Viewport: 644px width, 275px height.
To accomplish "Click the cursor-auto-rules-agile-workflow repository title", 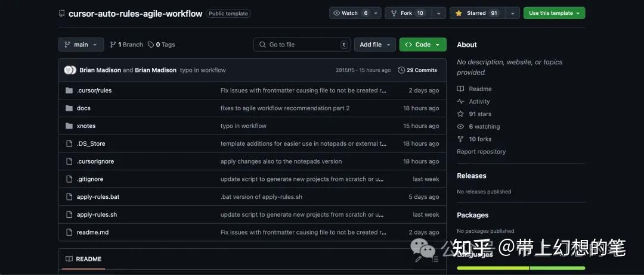I will coord(135,14).
